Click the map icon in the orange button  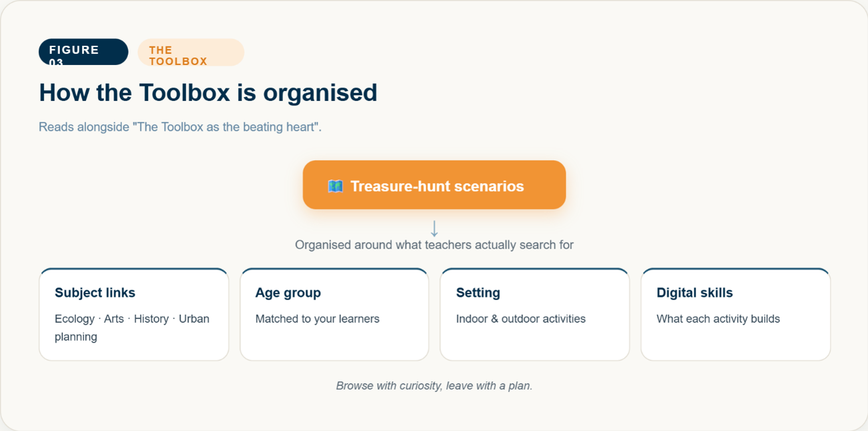click(x=335, y=186)
